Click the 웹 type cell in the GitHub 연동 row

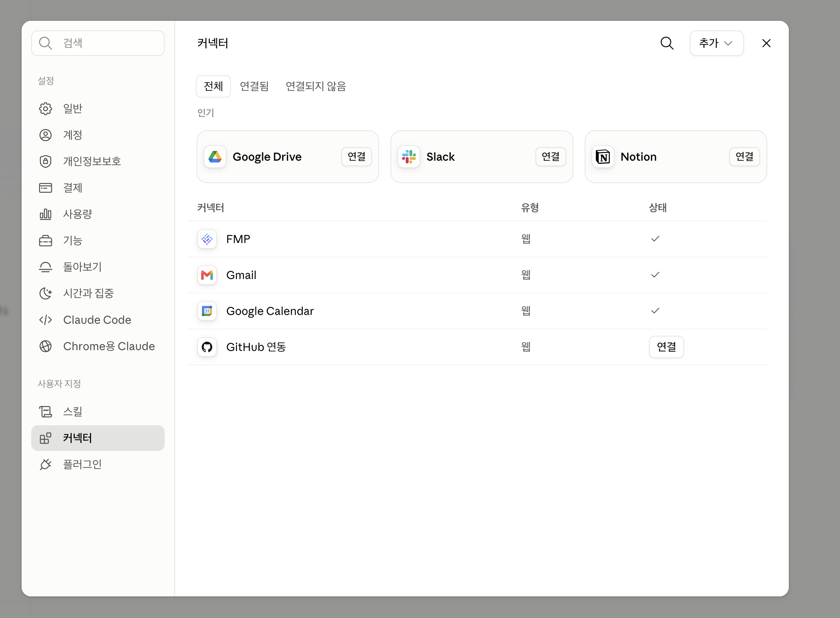pyautogui.click(x=526, y=347)
